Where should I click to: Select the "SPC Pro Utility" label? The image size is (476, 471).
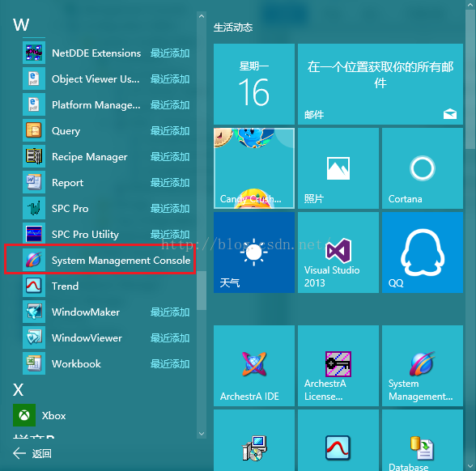coord(85,235)
